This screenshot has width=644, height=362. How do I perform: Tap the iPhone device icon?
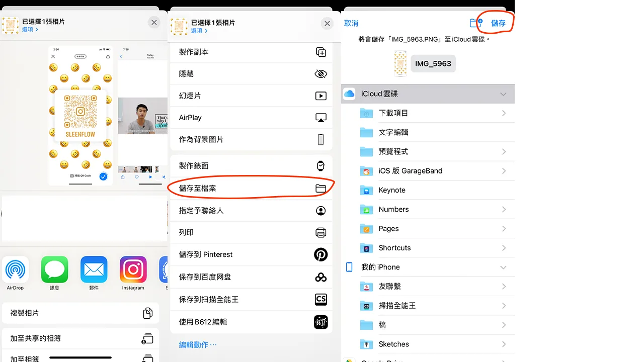point(349,267)
